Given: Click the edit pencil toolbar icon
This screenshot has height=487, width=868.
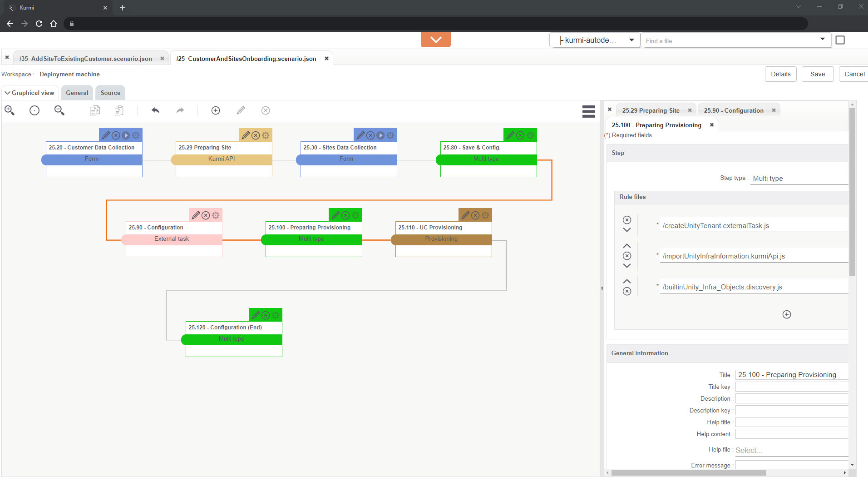Looking at the screenshot, I should point(241,110).
